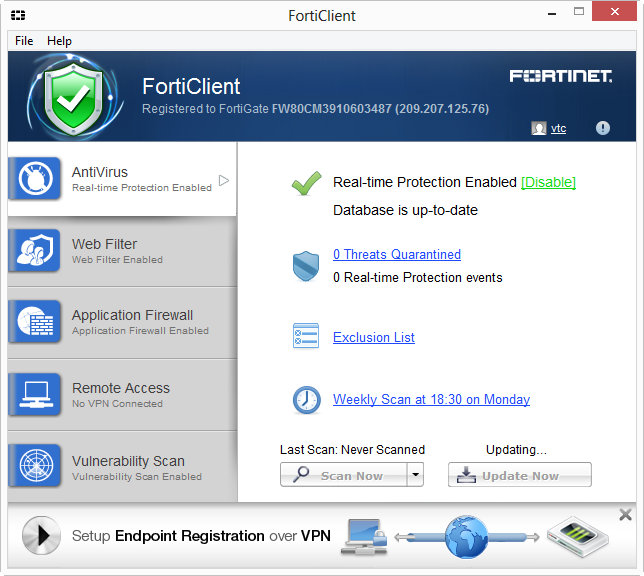Screen dimensions: 644x576
Task: Click the exclusion list icon
Action: 306,337
